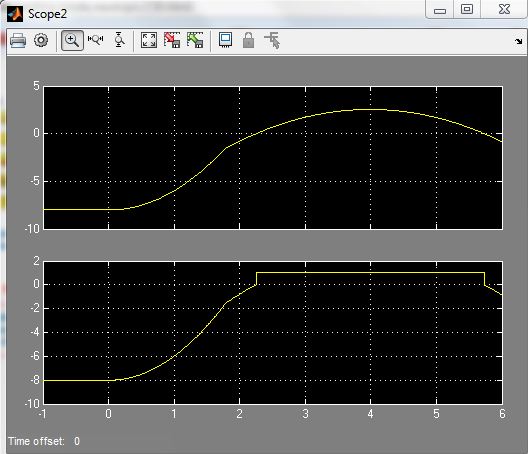Click the '6' x-axis tick label

click(502, 414)
